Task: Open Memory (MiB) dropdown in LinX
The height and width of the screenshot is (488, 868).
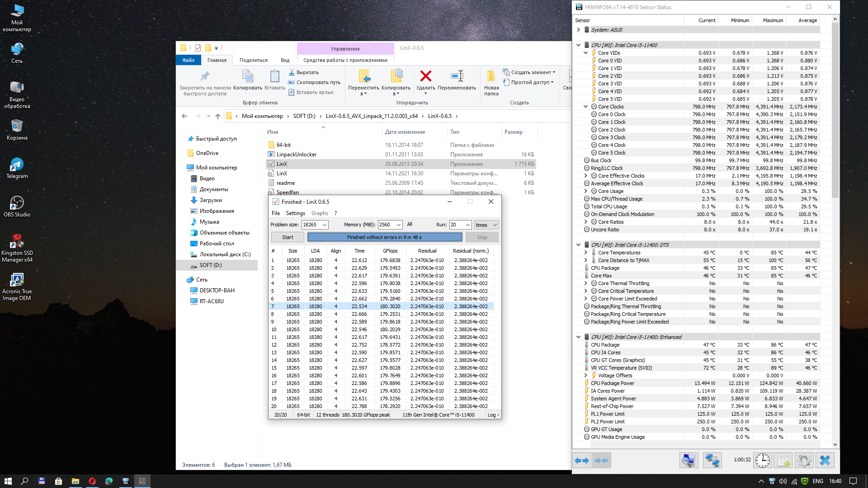Action: pyautogui.click(x=398, y=225)
